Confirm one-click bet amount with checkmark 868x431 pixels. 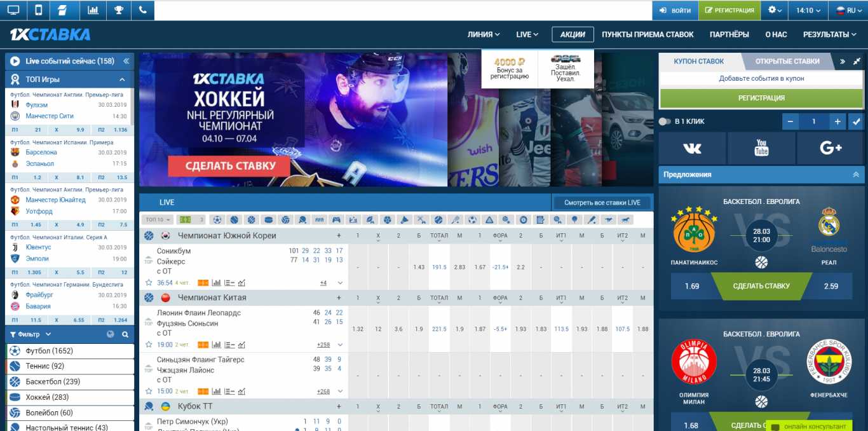point(856,121)
